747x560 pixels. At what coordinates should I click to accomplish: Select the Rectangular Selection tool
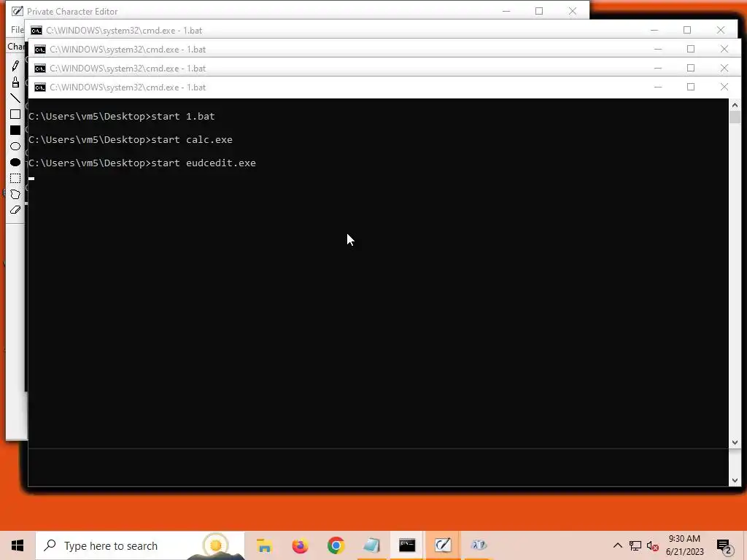point(15,178)
